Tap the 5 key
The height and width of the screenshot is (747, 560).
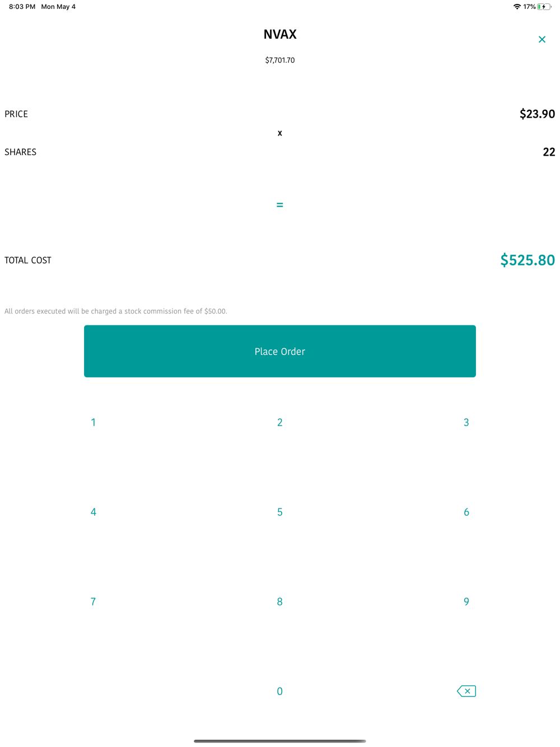[x=280, y=512]
